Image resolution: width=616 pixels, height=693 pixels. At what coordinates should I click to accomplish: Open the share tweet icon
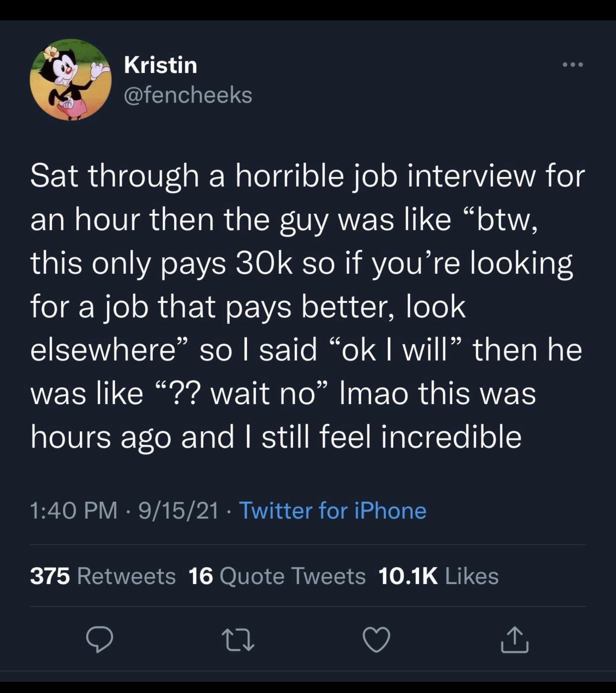[x=515, y=639]
